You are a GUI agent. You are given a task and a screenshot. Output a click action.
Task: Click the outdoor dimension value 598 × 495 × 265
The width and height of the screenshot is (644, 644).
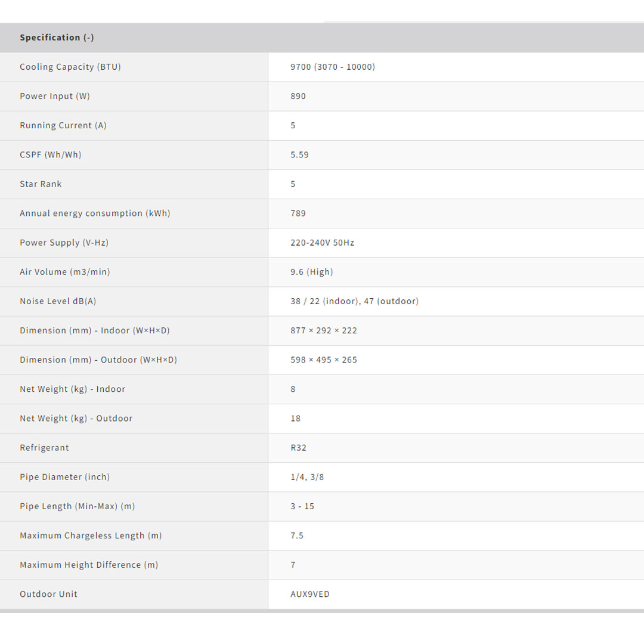click(x=324, y=360)
